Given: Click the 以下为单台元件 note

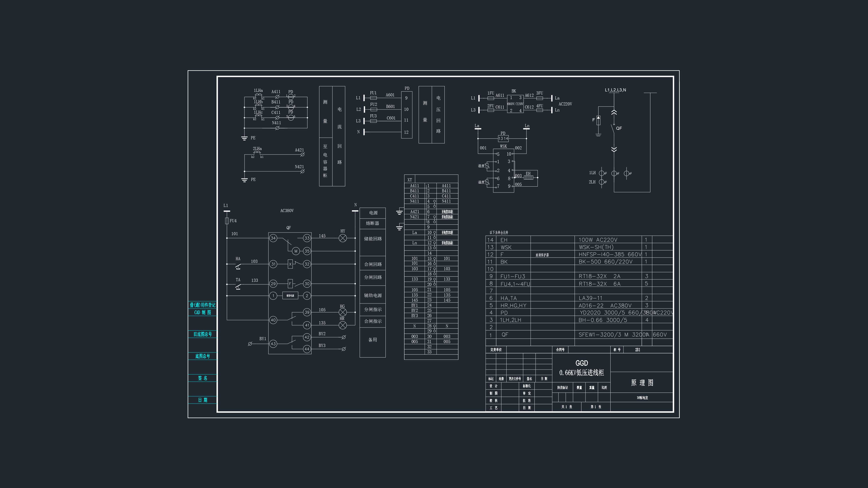Looking at the screenshot, I should (x=499, y=232).
